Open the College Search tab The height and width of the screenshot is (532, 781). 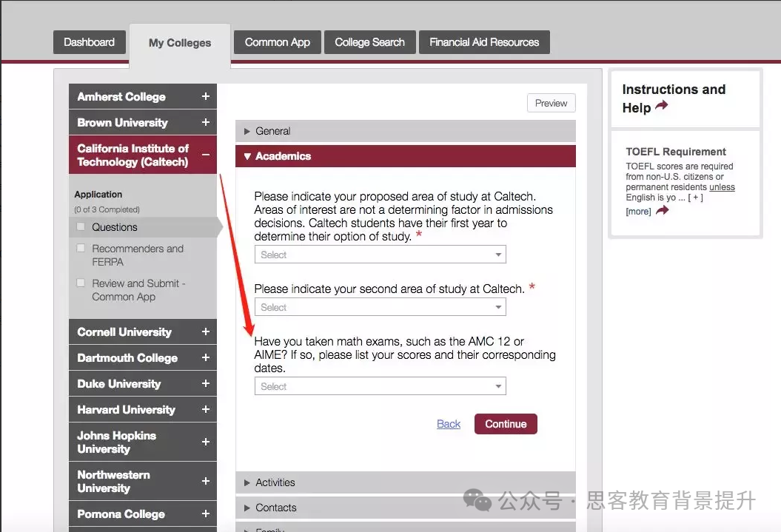[x=369, y=42]
